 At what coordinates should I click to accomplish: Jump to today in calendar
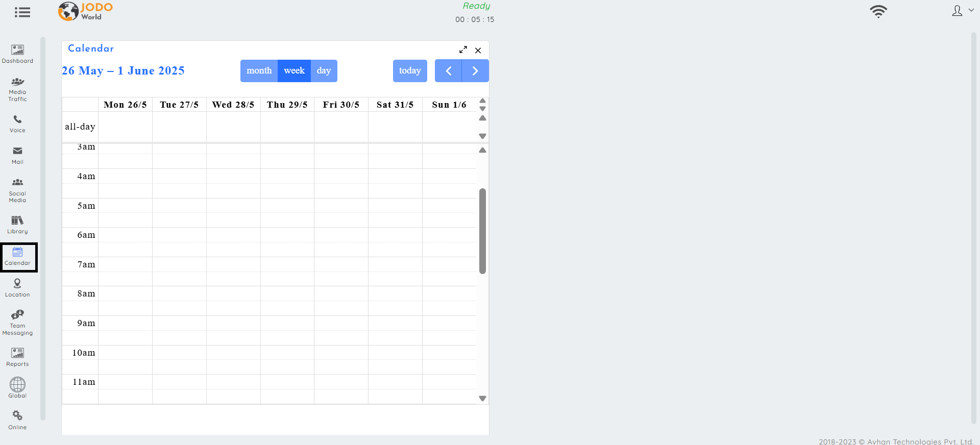410,71
